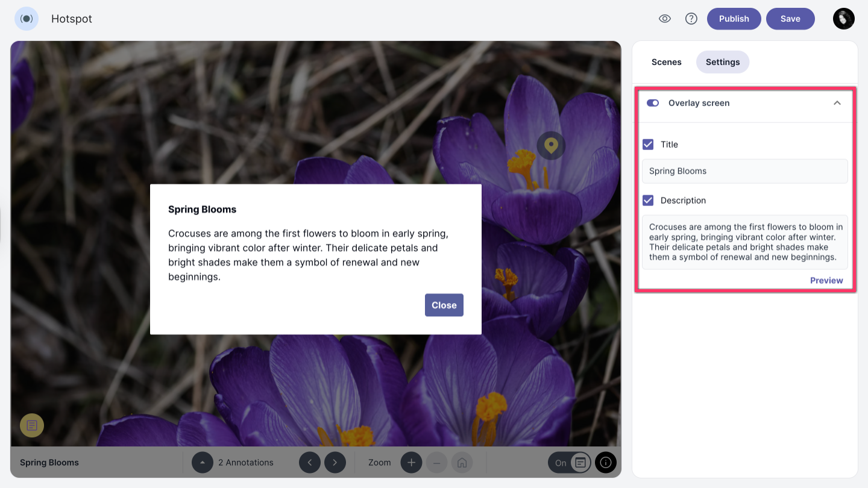Viewport: 868px width, 488px height.
Task: Reset zoom with the home icon
Action: [x=462, y=463]
